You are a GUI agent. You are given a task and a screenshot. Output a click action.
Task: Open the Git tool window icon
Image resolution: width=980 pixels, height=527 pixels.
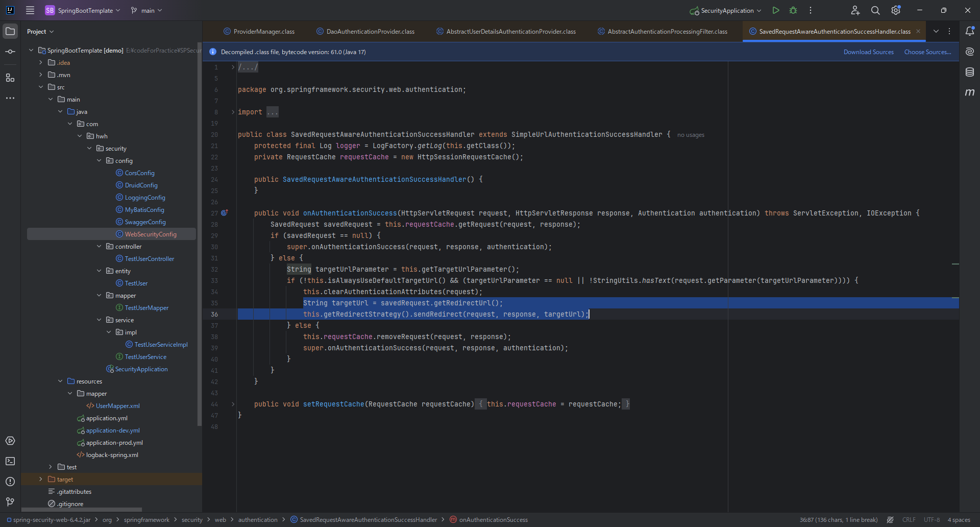(10, 502)
